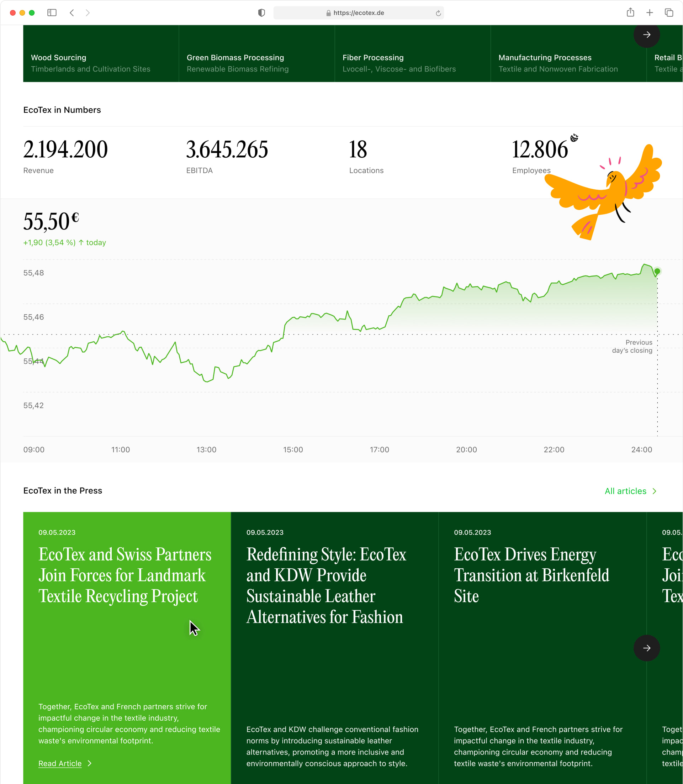Viewport: 683px width, 784px height.
Task: Click the chevron next to All articles
Action: [655, 491]
